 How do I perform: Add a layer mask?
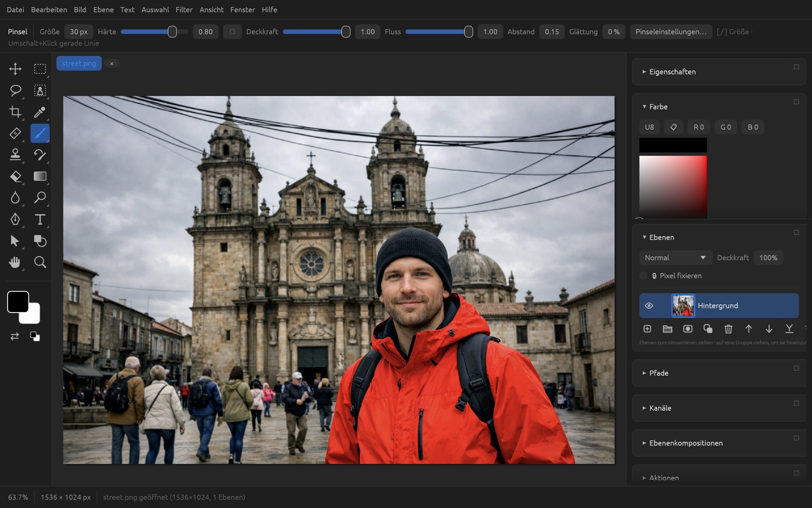point(687,329)
